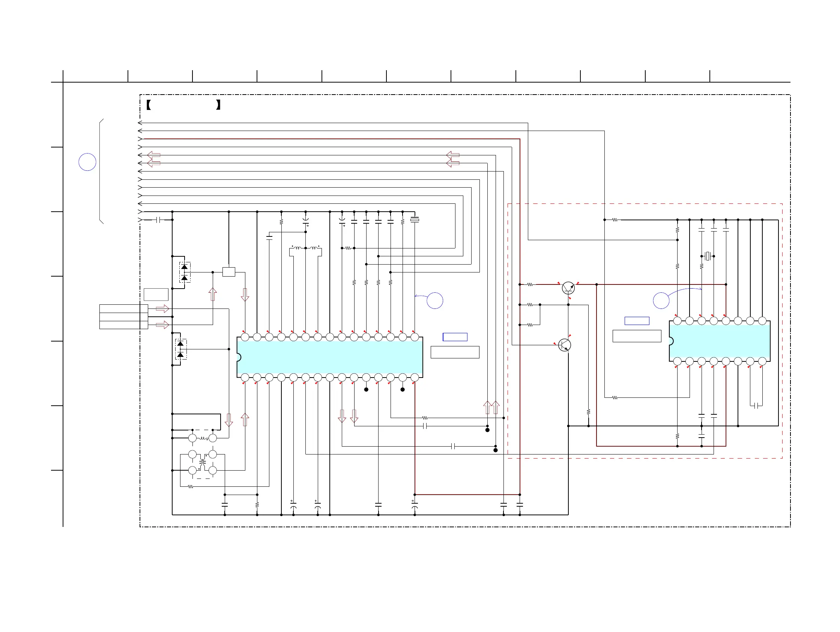
Task: Click the upper dual-diode package symbol
Action: pos(185,272)
